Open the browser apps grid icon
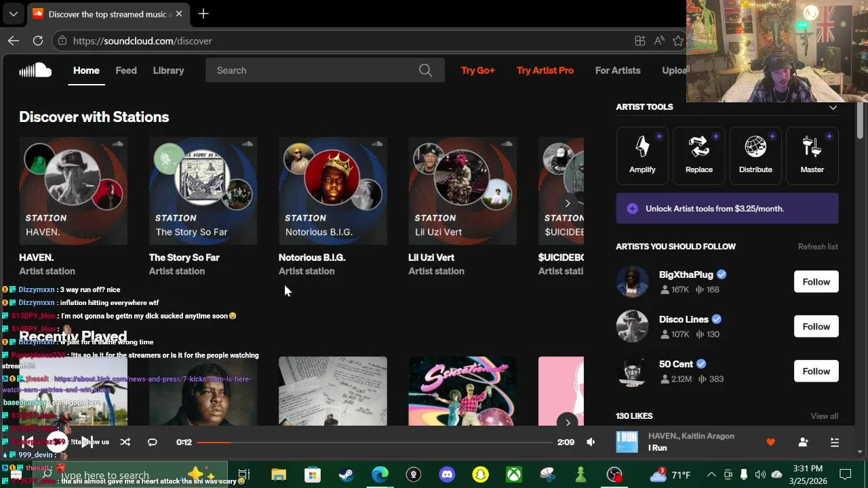The width and height of the screenshot is (868, 488). tap(639, 41)
